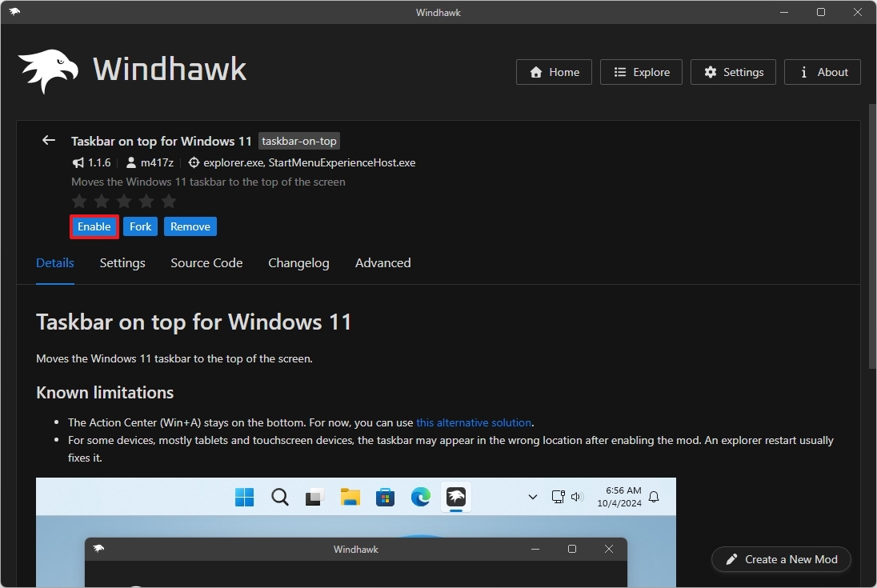The width and height of the screenshot is (877, 588).
Task: Enable the Taskbar on top mod
Action: click(94, 226)
